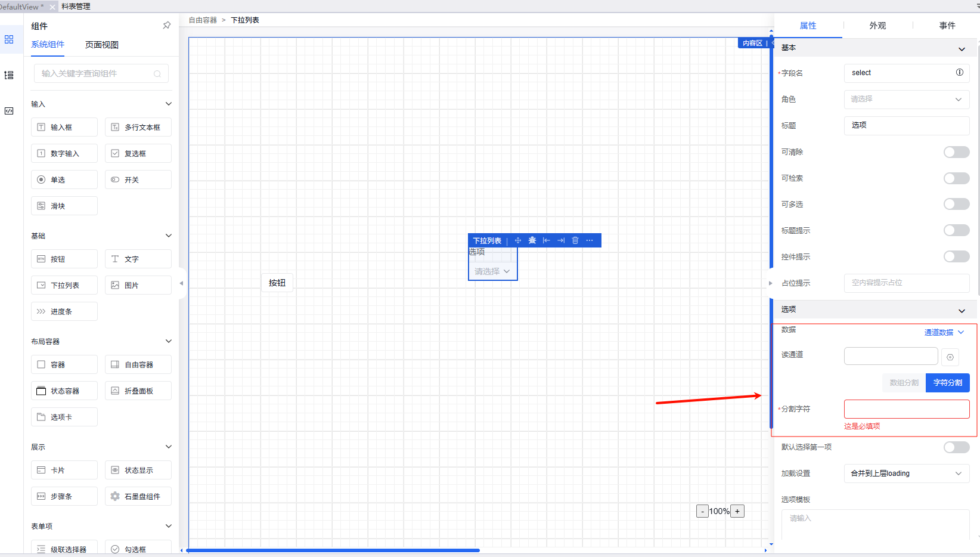980x557 pixels.
Task: Toggle 默认选择第一项 on
Action: pyautogui.click(x=956, y=447)
